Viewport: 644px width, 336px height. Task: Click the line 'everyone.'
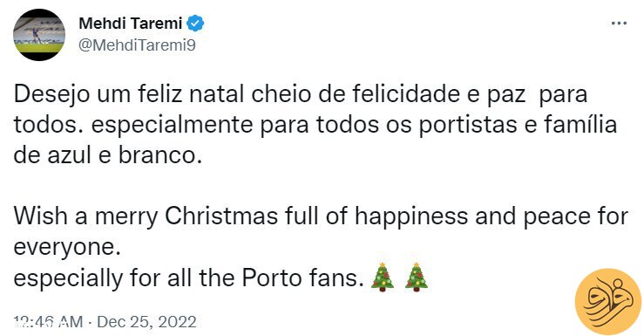coord(67,248)
